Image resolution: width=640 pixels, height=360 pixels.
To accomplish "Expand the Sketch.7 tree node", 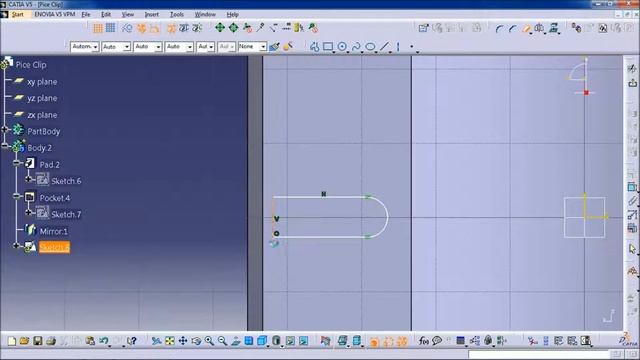I will (x=28, y=212).
